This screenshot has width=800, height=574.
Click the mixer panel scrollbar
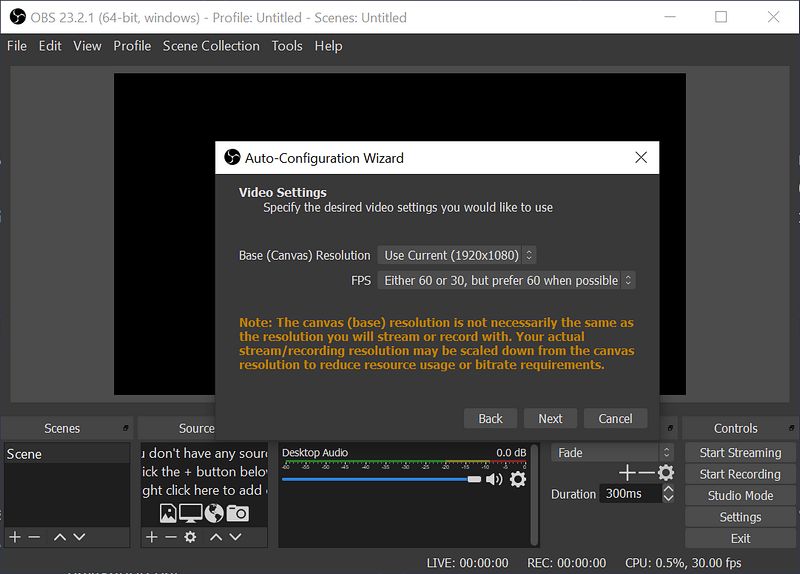(534, 494)
